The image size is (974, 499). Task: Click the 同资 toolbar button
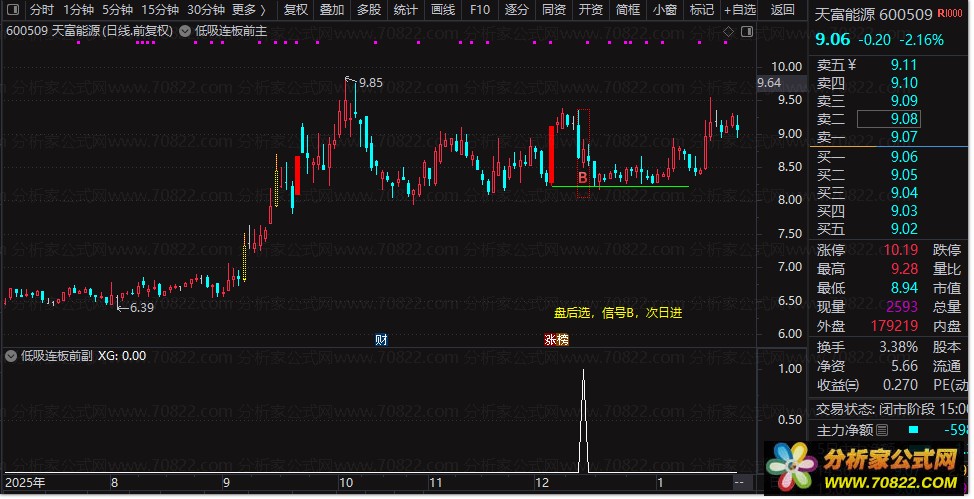pyautogui.click(x=553, y=10)
